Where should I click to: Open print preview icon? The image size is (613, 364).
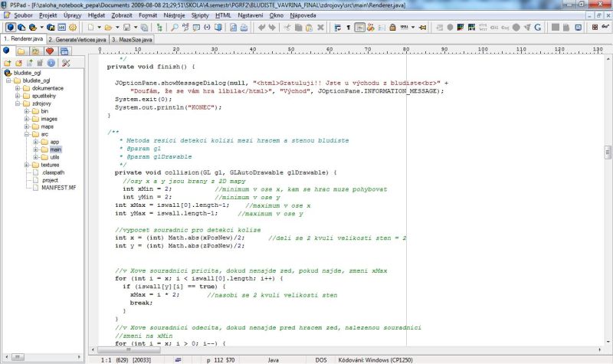click(x=233, y=28)
